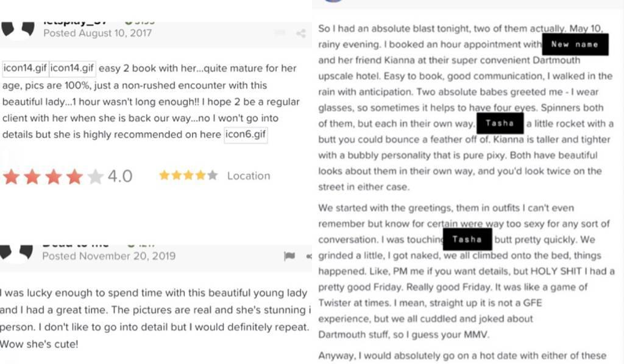
Task: Click the share icon on the August 2017 post
Action: (301, 33)
